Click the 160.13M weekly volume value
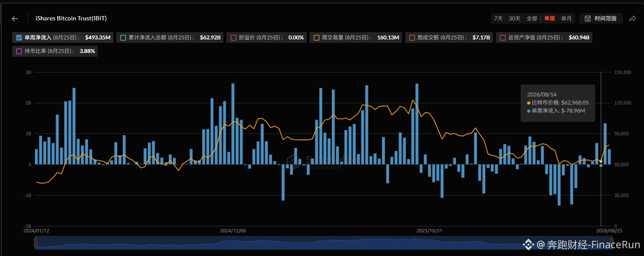Viewport: 644px width, 256px height. click(388, 38)
